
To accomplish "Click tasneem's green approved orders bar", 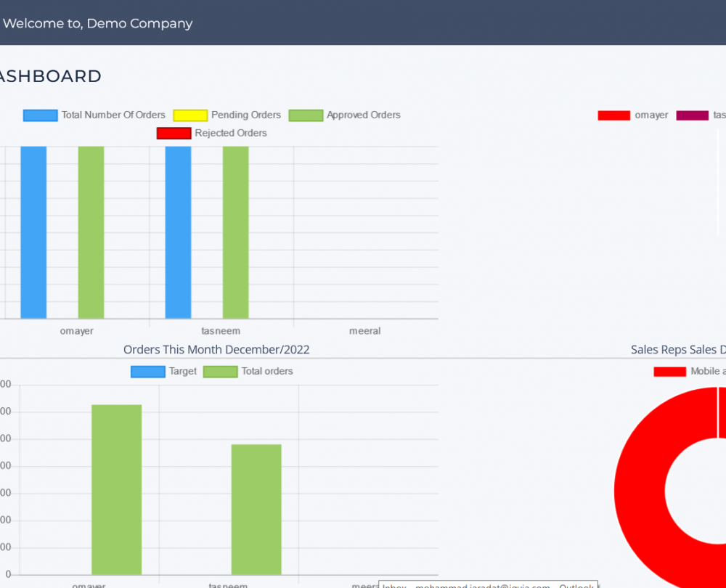I will pyautogui.click(x=235, y=232).
